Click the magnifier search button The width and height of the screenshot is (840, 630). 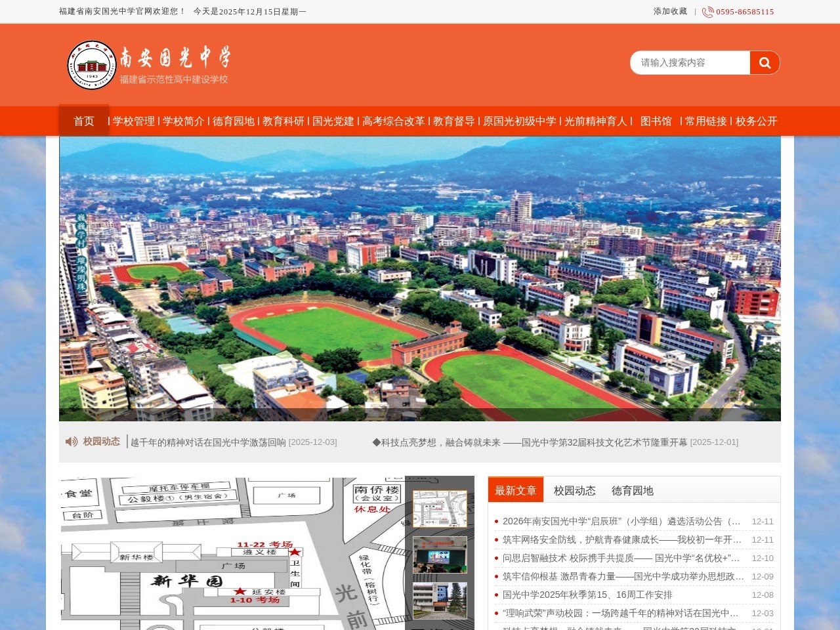tap(765, 63)
